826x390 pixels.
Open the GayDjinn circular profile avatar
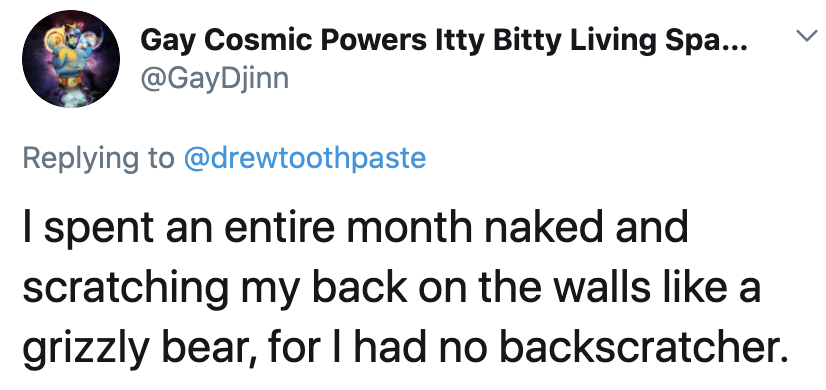[71, 59]
